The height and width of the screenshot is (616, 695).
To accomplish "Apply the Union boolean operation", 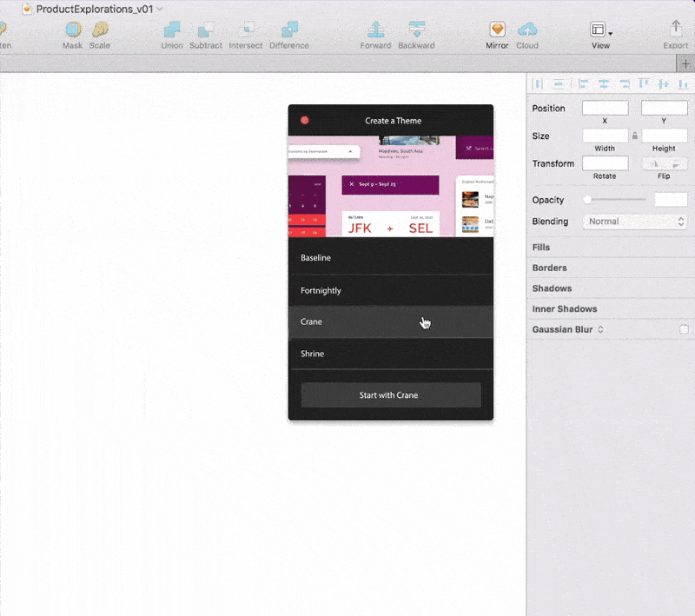I will [172, 30].
